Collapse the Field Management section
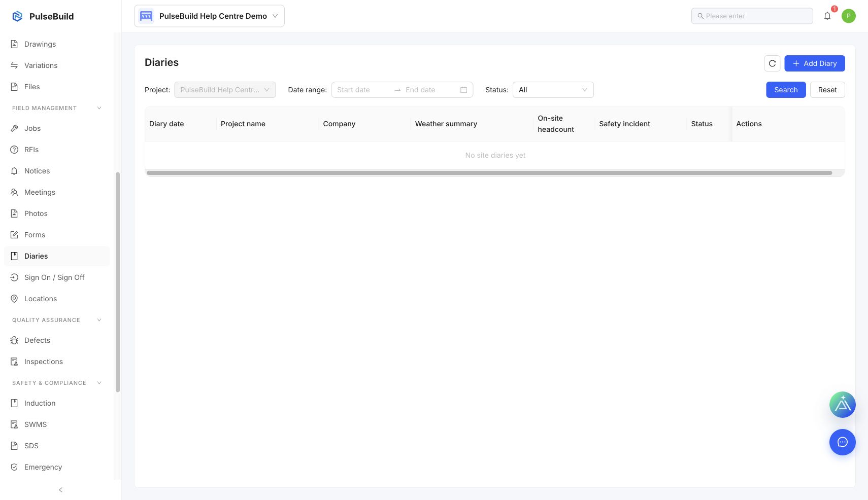This screenshot has width=868, height=500. click(99, 108)
